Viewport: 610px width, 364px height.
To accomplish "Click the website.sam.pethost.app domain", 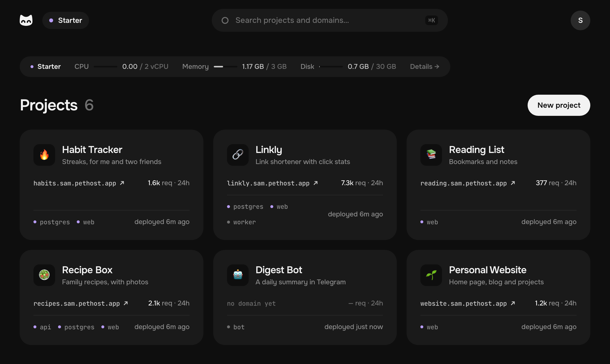I will pos(463,303).
